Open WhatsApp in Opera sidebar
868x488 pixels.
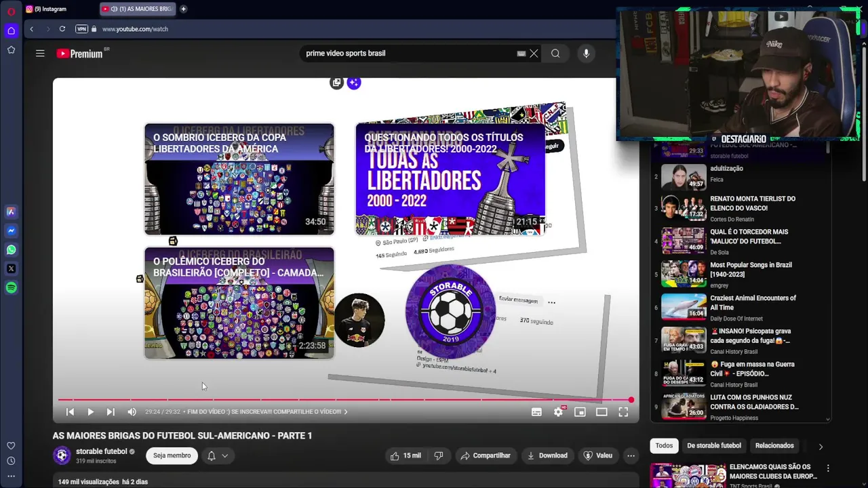click(11, 249)
